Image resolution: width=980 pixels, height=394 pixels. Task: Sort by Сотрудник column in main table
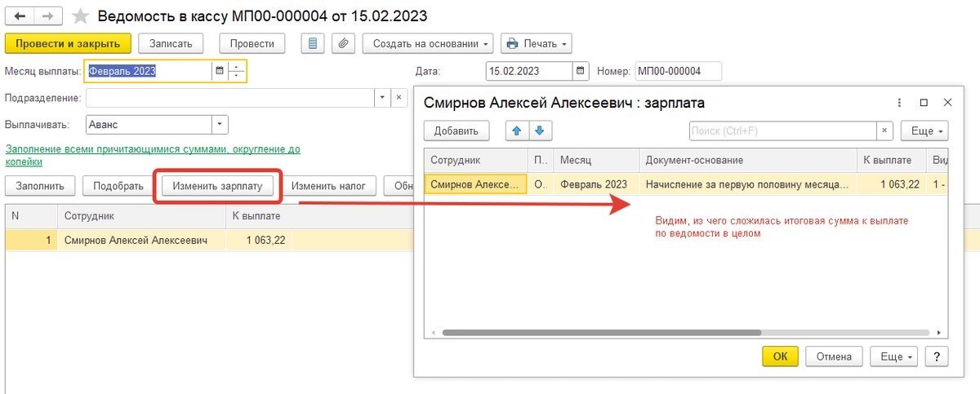(140, 216)
